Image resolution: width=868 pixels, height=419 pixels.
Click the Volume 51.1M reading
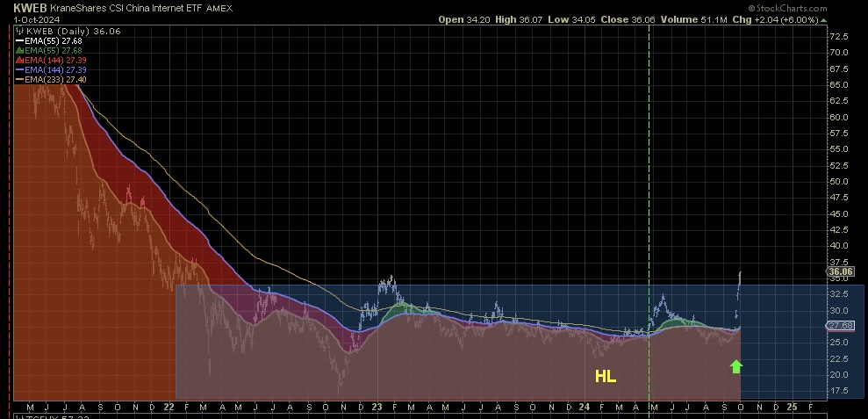coord(693,20)
